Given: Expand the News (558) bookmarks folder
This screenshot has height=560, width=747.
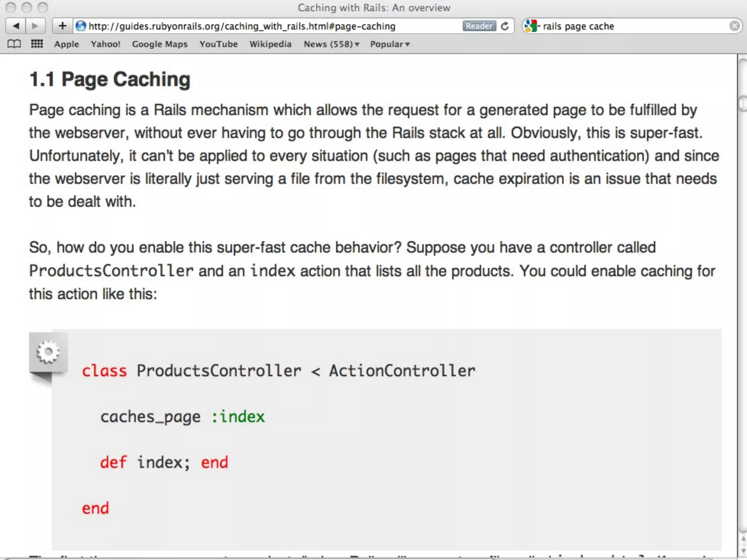Looking at the screenshot, I should point(331,44).
